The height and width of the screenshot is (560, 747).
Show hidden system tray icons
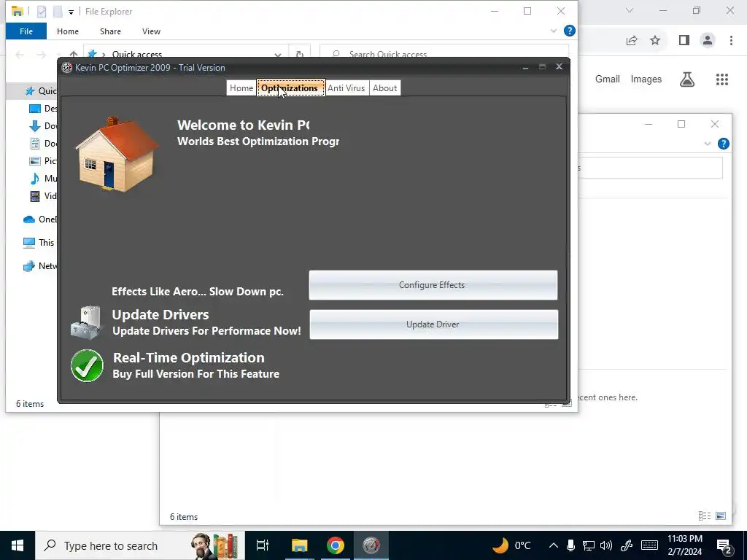point(554,545)
